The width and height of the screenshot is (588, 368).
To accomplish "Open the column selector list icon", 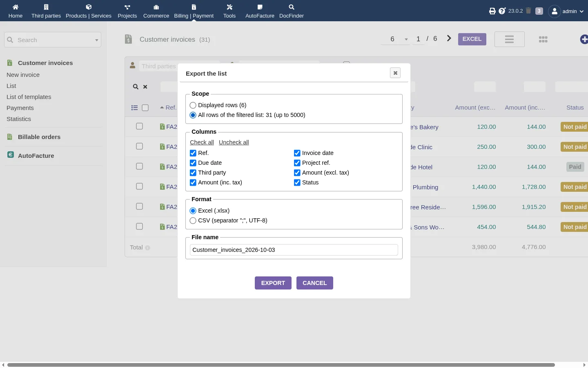I will (134, 108).
